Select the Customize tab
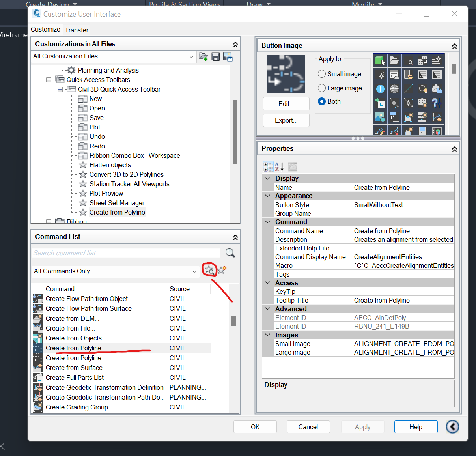The width and height of the screenshot is (476, 456). click(45, 30)
